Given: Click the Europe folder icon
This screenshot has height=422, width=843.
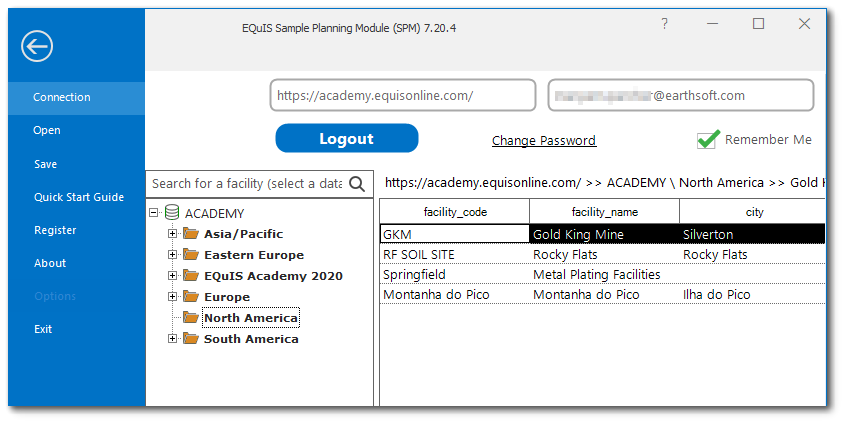Looking at the screenshot, I should pyautogui.click(x=191, y=296).
